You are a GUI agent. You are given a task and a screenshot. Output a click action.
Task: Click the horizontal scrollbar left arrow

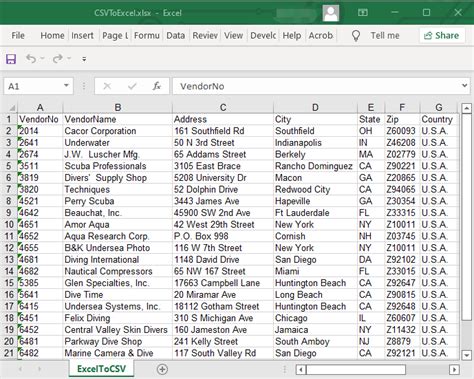coord(301,369)
